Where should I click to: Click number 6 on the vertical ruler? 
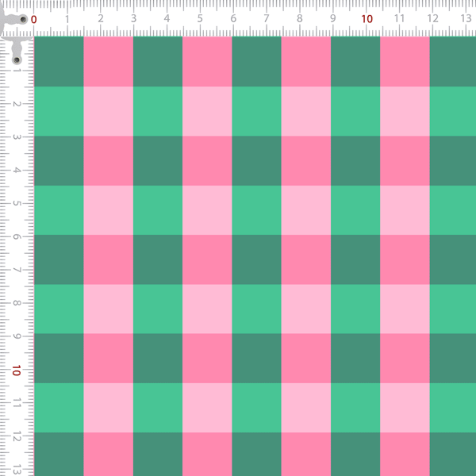(17, 236)
